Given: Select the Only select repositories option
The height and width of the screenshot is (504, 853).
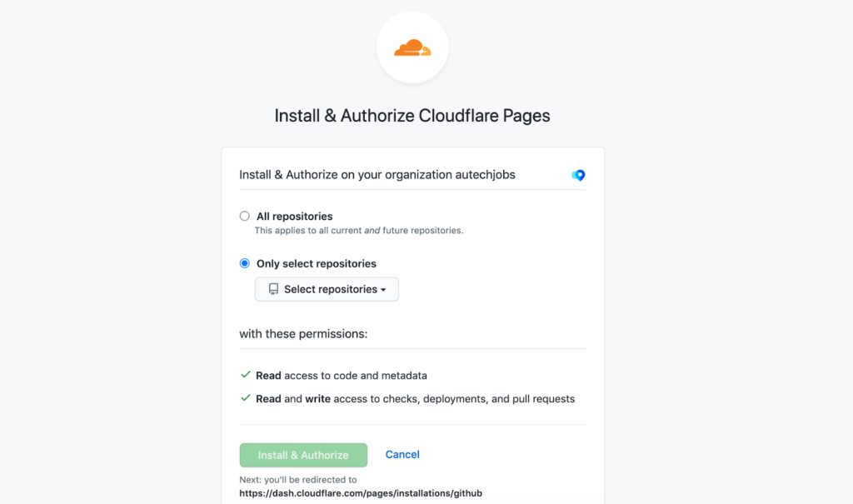Looking at the screenshot, I should click(x=245, y=263).
